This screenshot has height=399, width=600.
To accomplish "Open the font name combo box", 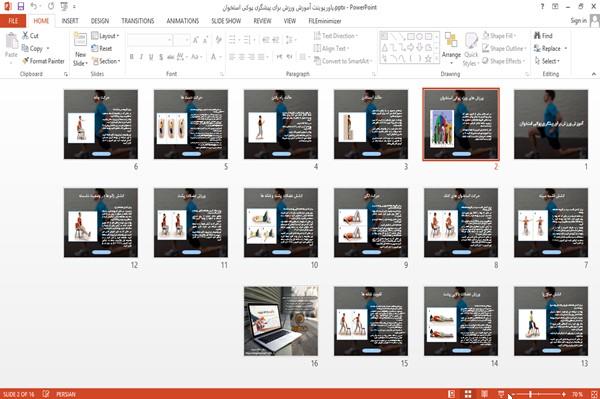I will pyautogui.click(x=149, y=40).
